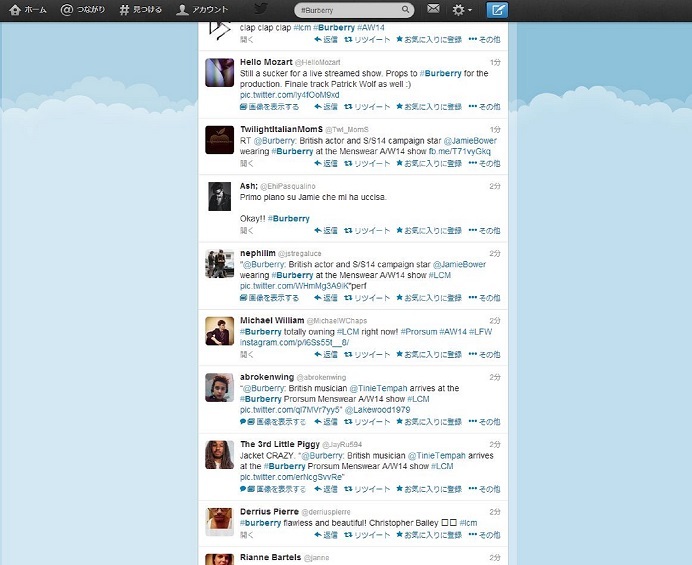Open more options on TwilightItalianMomS tweet
The width and height of the screenshot is (692, 565).
pos(484,163)
